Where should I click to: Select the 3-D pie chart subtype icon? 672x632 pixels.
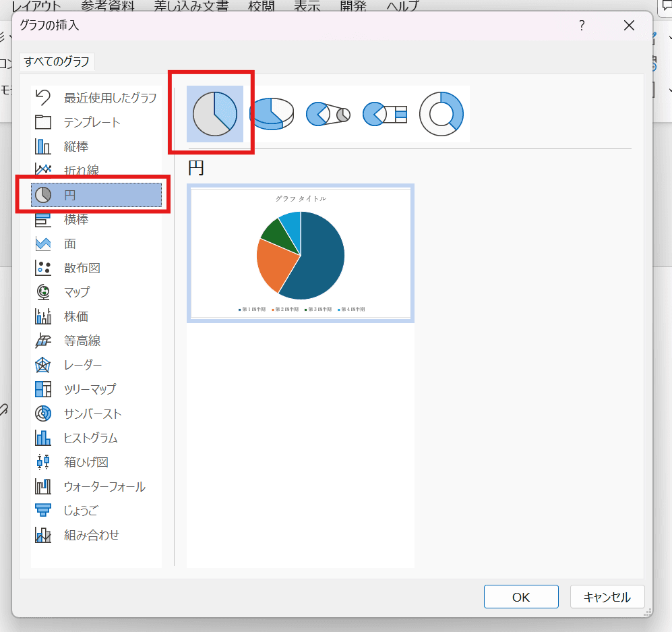click(x=272, y=113)
